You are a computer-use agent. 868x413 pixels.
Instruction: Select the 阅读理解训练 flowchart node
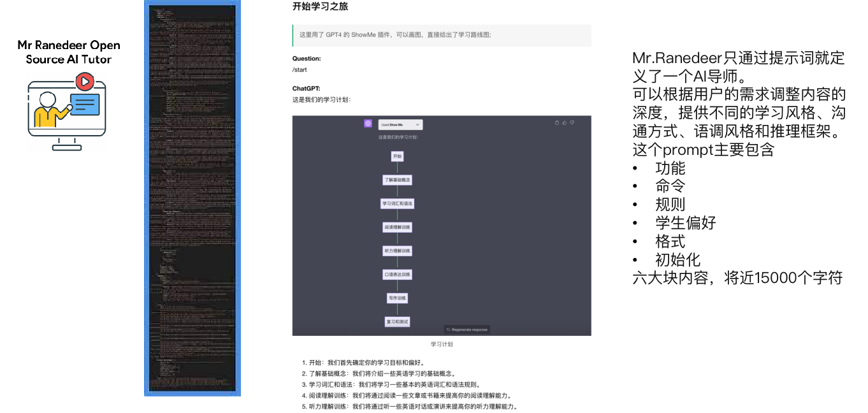point(397,227)
